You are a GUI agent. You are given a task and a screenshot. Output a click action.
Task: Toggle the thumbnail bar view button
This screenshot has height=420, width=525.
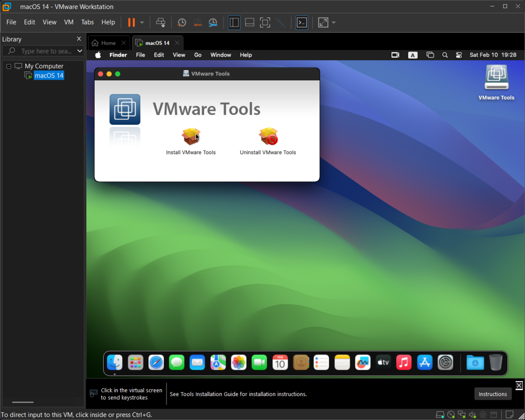click(x=249, y=23)
